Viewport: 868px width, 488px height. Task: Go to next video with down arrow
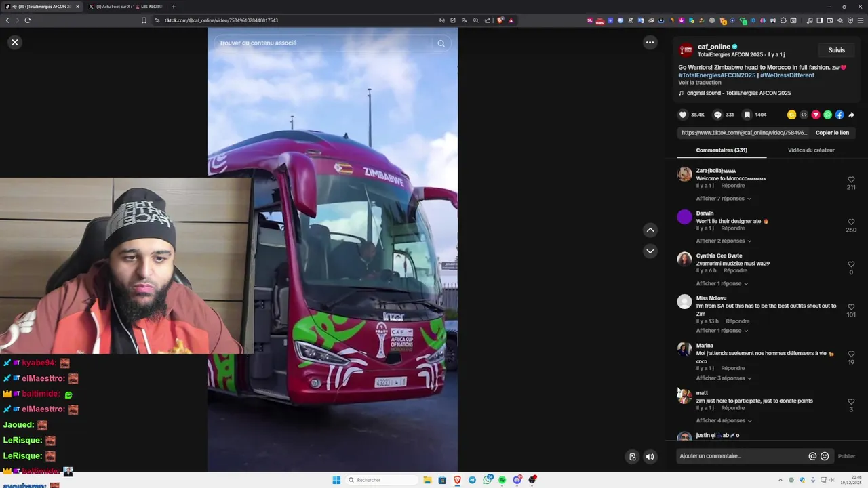650,251
